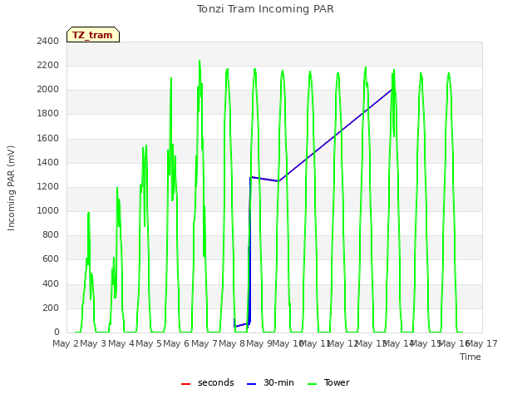This screenshot has width=532, height=399.
Task: Click the May 6 x-axis tick label
Action: click(x=176, y=343)
